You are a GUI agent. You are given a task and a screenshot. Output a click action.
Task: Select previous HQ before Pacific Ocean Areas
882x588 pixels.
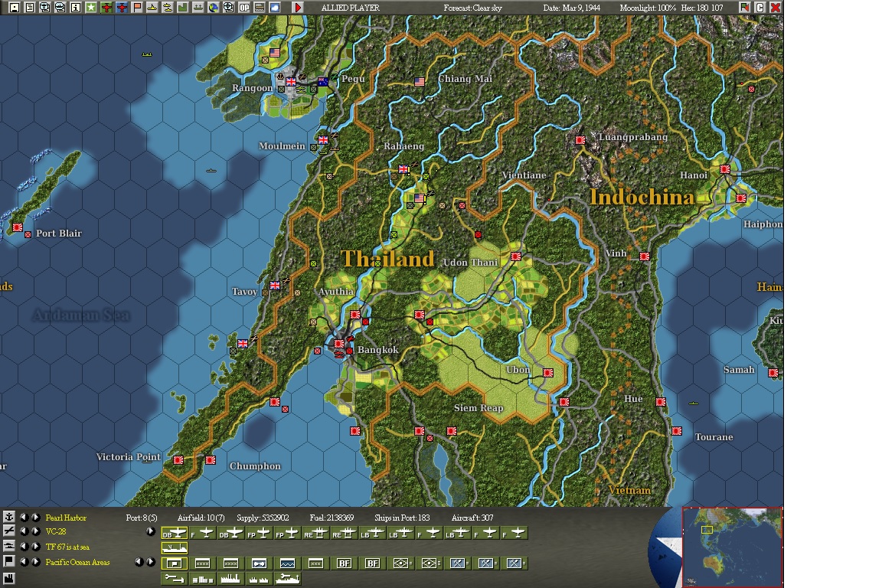[24, 561]
